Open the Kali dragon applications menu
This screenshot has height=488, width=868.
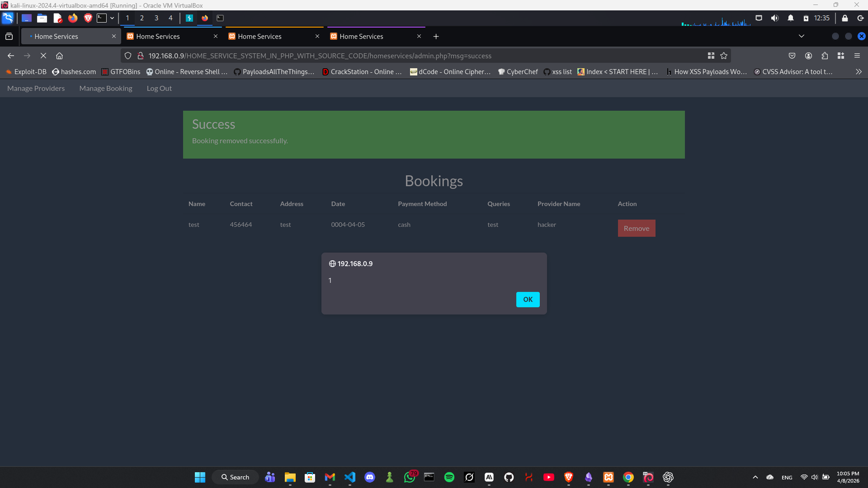[x=8, y=18]
